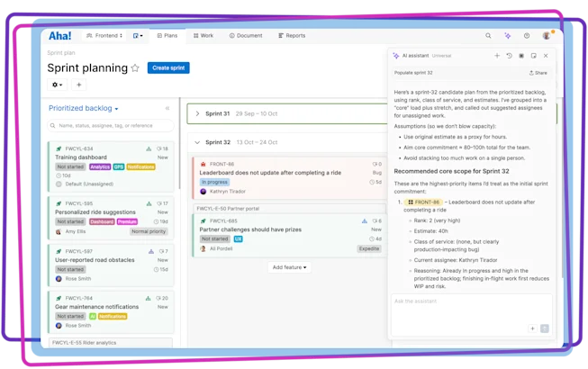The width and height of the screenshot is (588, 369).
Task: Click the attach plus icon in assistant input
Action: (x=532, y=328)
